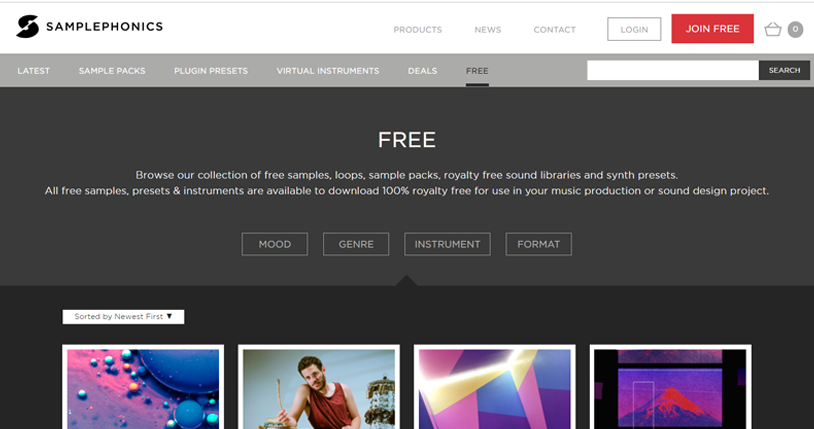Click the cart item count badge
814x429 pixels.
click(795, 29)
